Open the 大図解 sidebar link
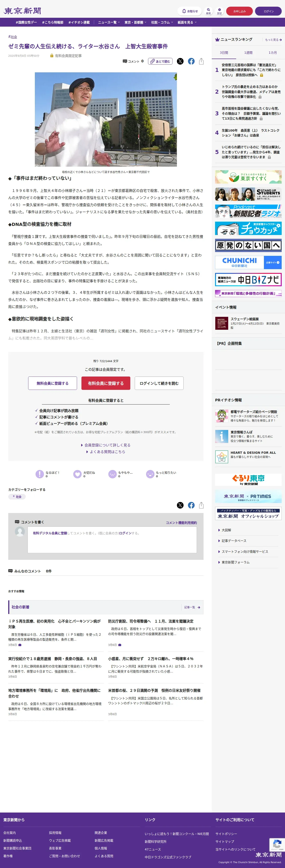Image resolution: width=285 pixels, height=868 pixels. (226, 530)
